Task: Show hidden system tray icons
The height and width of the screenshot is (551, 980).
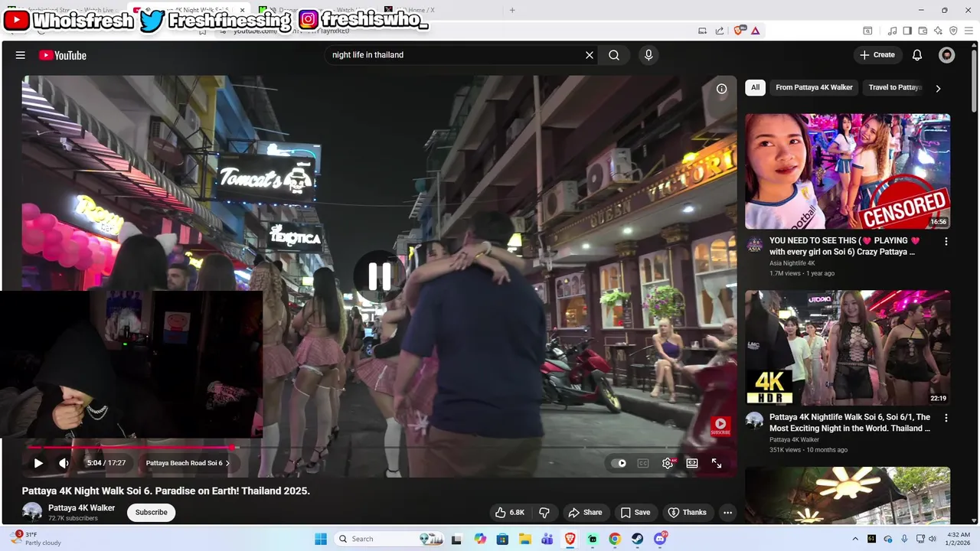Action: click(x=855, y=539)
